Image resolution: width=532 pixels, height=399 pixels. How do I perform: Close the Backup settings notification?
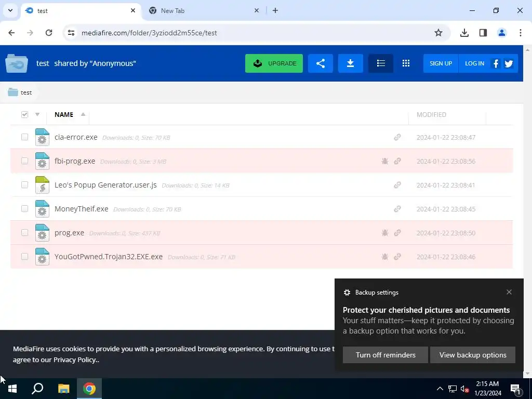click(x=509, y=292)
